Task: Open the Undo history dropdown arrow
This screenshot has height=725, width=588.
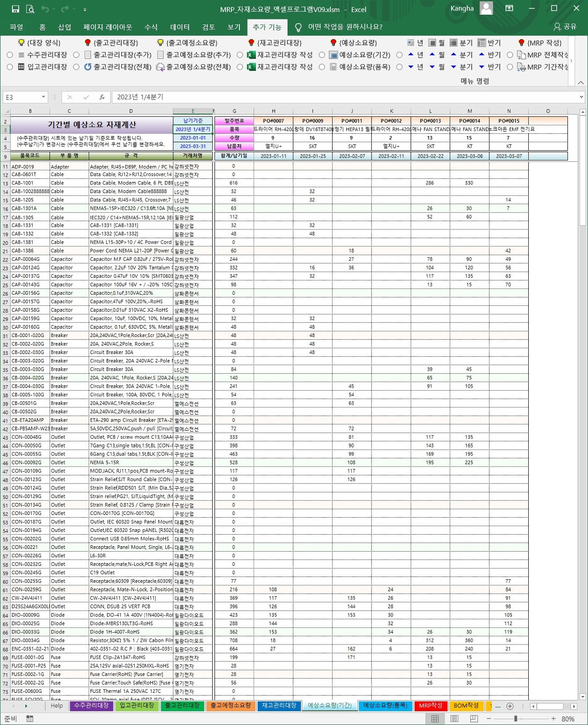Action: (54, 9)
